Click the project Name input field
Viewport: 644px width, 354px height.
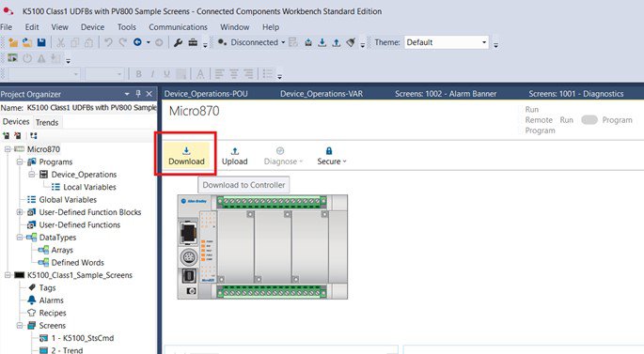pyautogui.click(x=91, y=107)
